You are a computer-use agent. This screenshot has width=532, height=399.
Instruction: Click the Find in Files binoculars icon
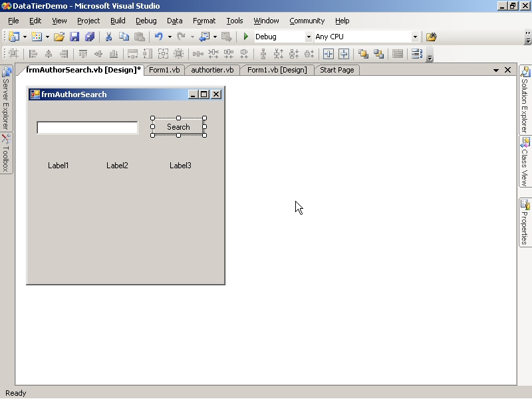click(431, 37)
